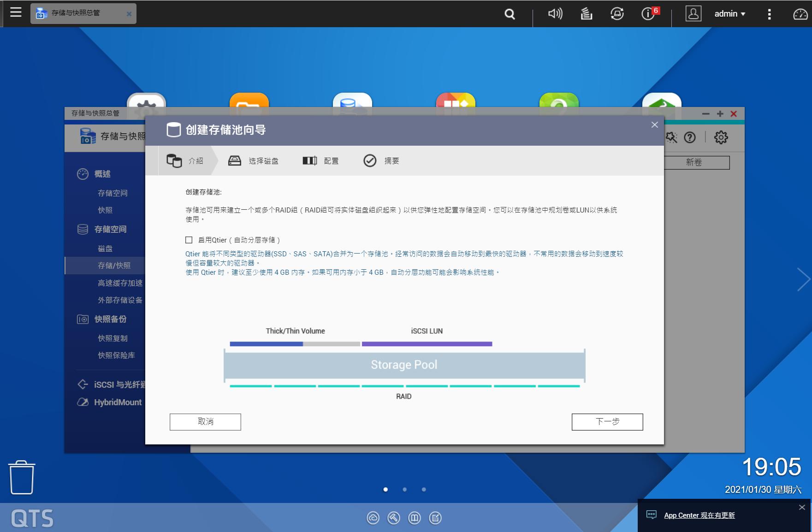Click the 下一步 button
The image size is (812, 532).
tap(607, 421)
